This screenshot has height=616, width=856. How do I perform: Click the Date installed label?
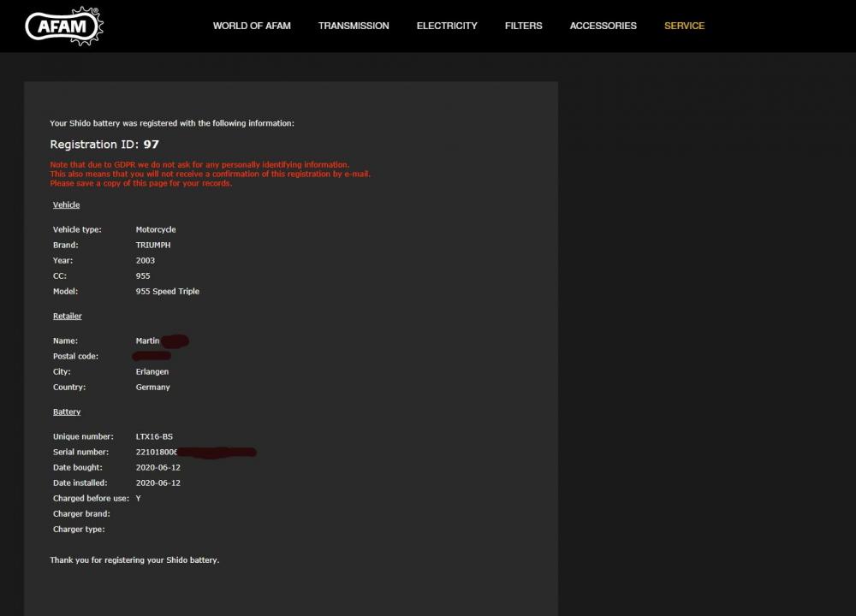(80, 483)
